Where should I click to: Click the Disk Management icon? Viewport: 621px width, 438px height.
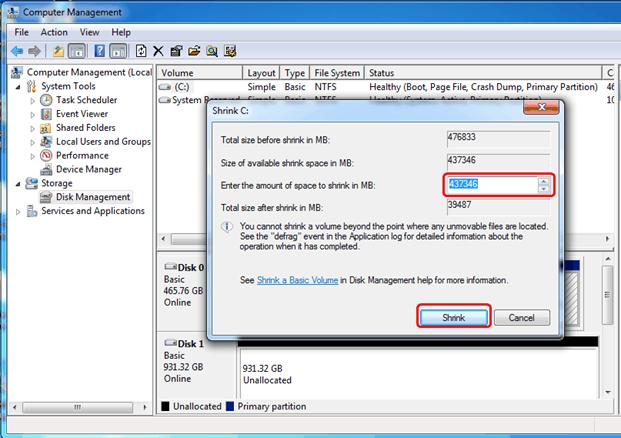coord(46,197)
